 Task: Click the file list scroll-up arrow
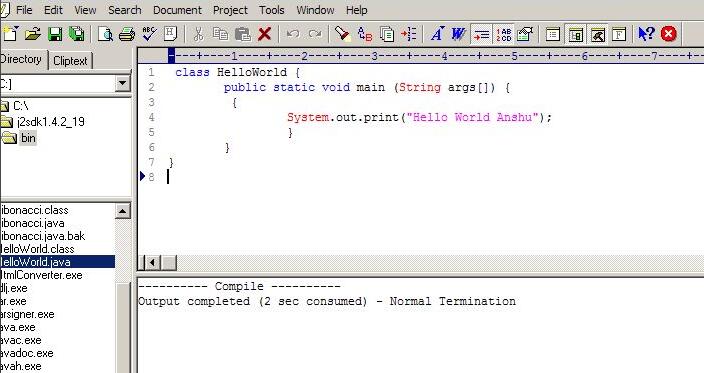coord(123,211)
